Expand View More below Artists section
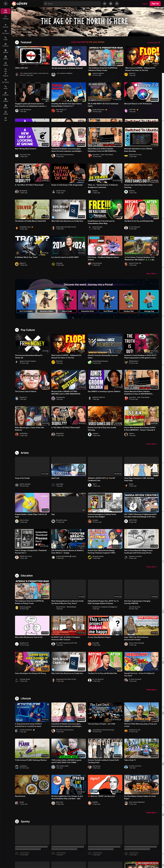 (x=152, y=567)
